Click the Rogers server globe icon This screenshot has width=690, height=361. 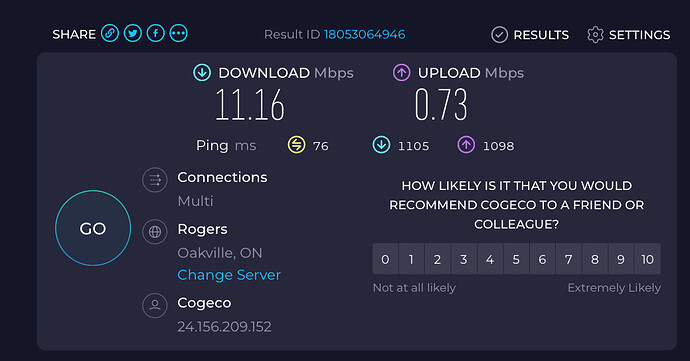pos(155,232)
